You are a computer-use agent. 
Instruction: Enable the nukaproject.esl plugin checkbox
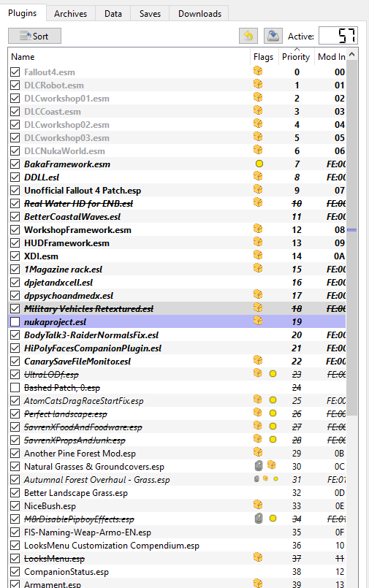15,321
